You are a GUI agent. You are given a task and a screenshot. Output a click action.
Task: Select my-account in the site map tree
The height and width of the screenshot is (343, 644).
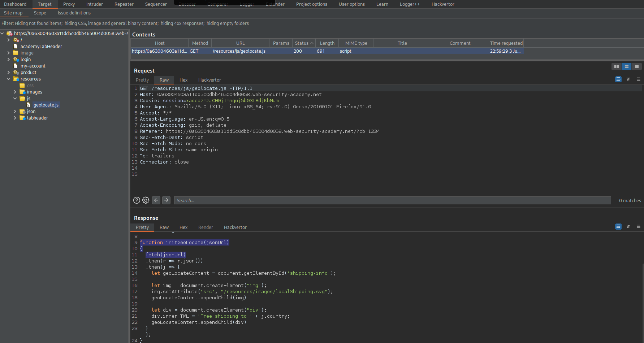(33, 66)
